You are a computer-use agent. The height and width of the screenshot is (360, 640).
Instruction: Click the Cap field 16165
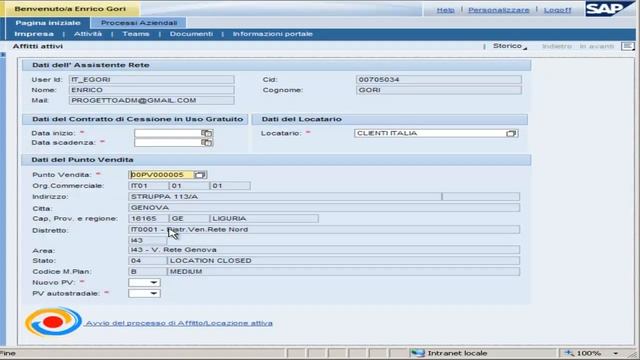click(148, 219)
